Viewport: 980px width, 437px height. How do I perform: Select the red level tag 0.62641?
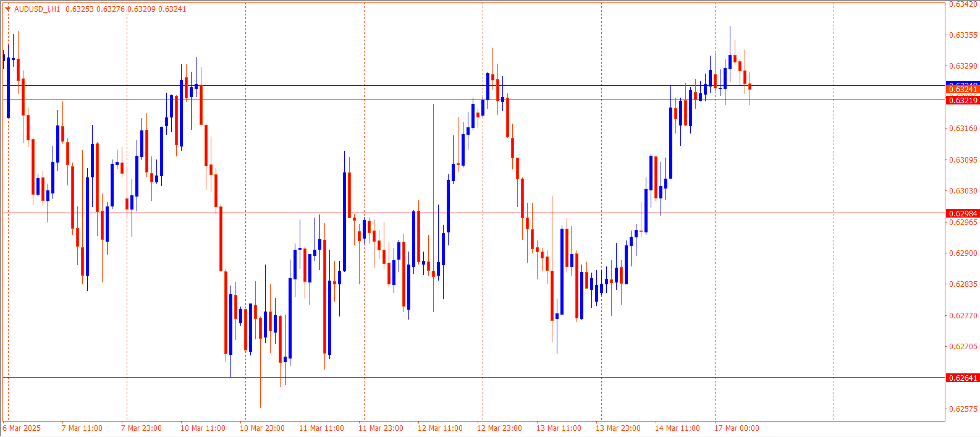pos(963,378)
